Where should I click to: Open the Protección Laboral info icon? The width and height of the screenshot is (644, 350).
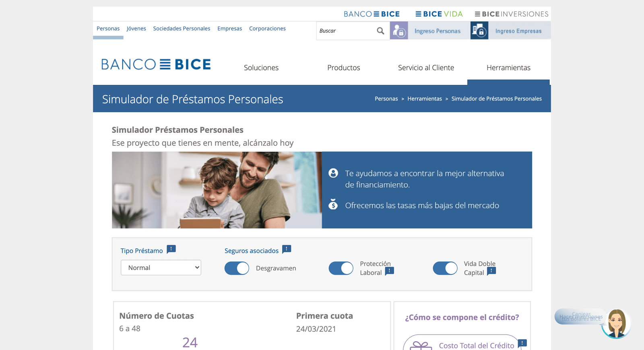(x=390, y=271)
